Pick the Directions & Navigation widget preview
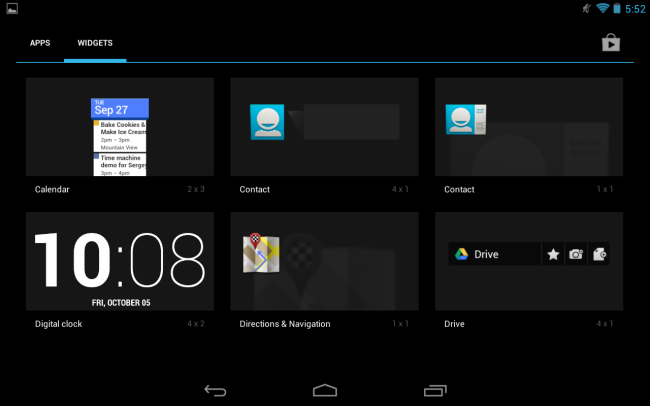Image resolution: width=650 pixels, height=406 pixels. click(325, 261)
